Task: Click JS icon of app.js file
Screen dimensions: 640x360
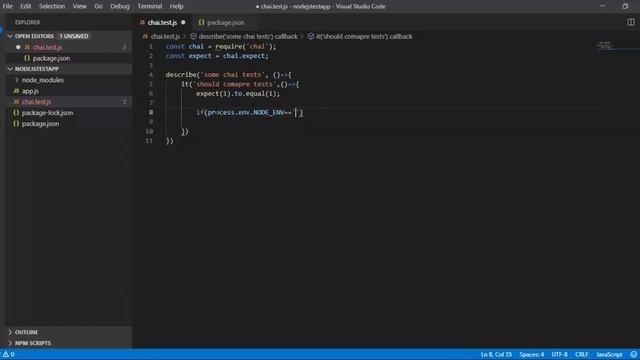Action: (16, 91)
